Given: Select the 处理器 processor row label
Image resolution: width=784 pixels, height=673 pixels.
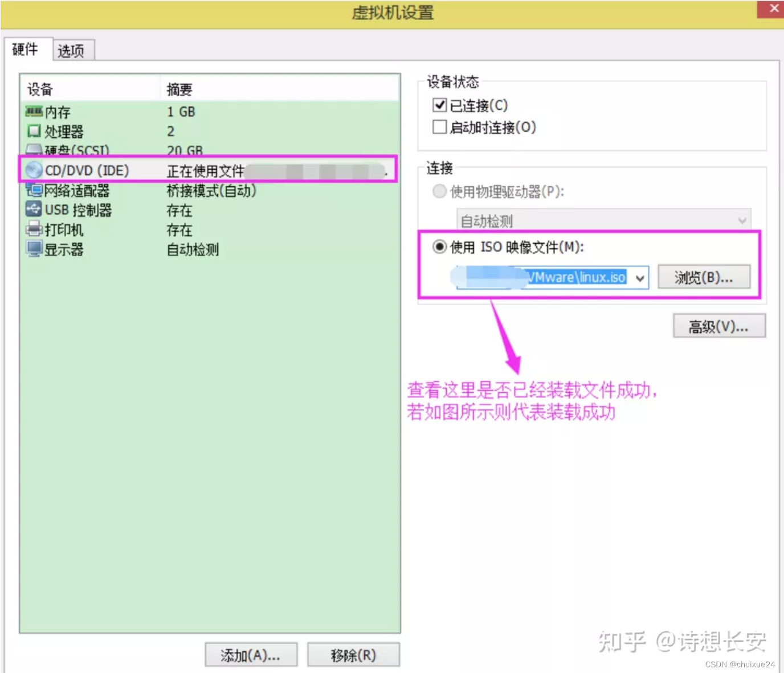Looking at the screenshot, I should 64,132.
